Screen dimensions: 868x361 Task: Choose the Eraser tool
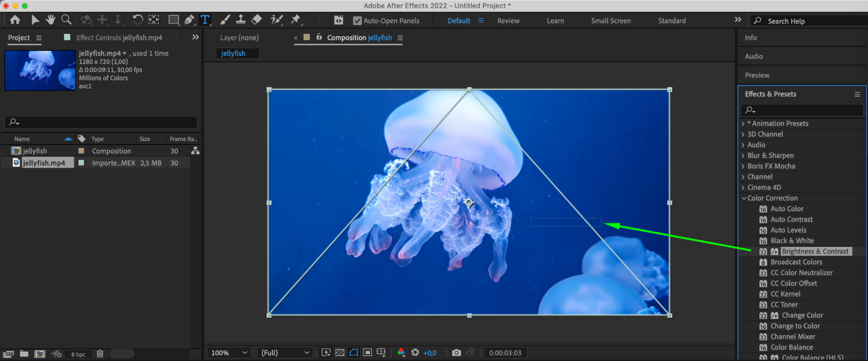pyautogui.click(x=257, y=20)
